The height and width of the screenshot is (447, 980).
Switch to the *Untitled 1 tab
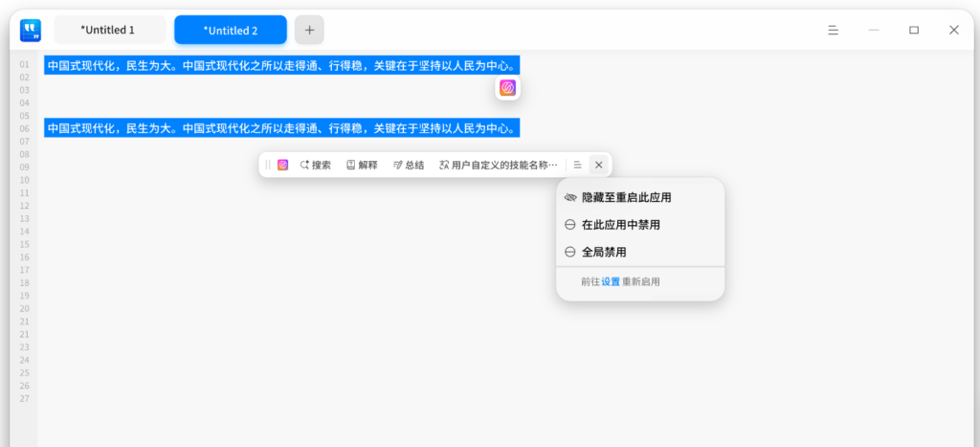108,30
